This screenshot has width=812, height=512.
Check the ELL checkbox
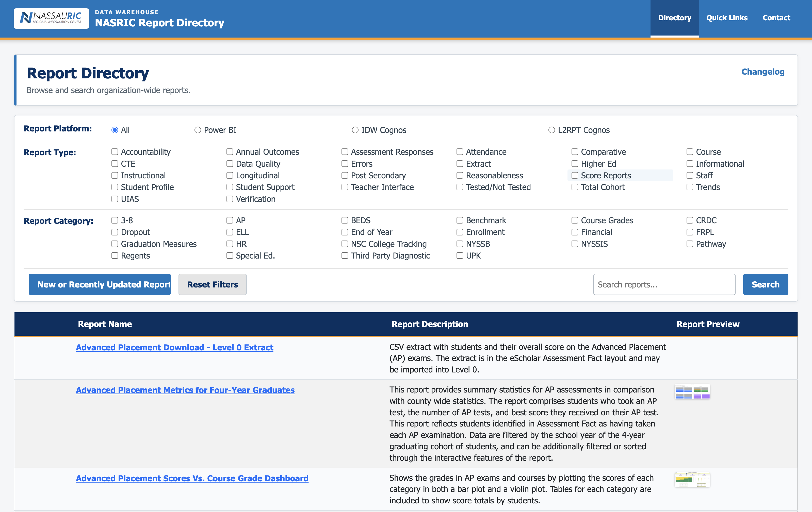coord(230,232)
